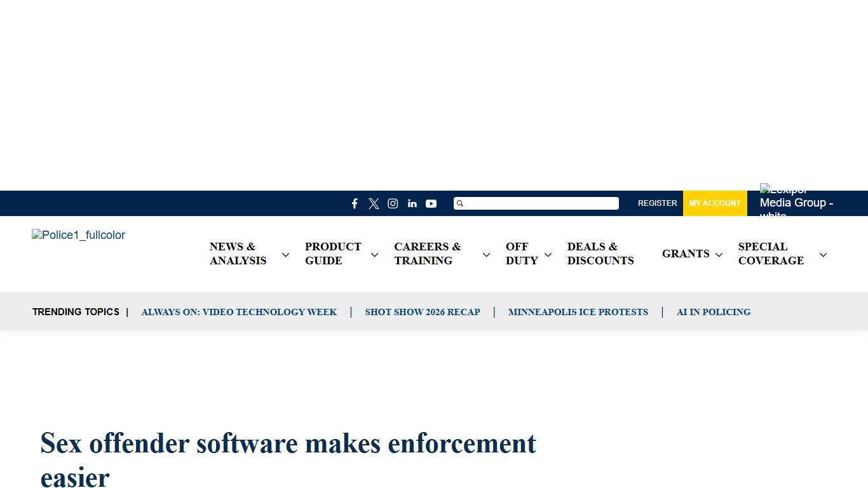Viewport: 868px width, 488px height.
Task: Open the AI IN POLICING trending topic
Action: (714, 312)
